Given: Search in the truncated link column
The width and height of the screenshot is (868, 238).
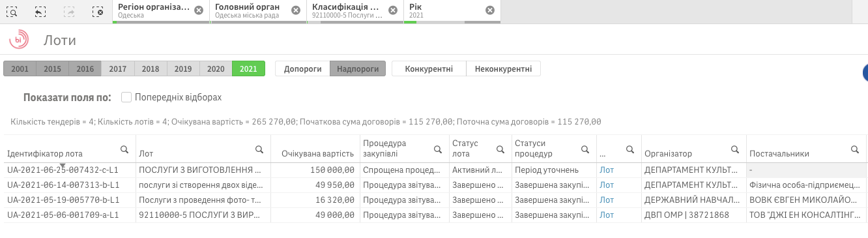Looking at the screenshot, I should 629,149.
